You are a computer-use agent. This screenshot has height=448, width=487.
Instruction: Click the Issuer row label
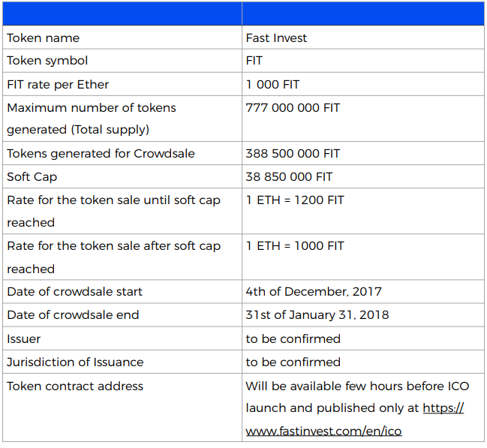pos(23,338)
